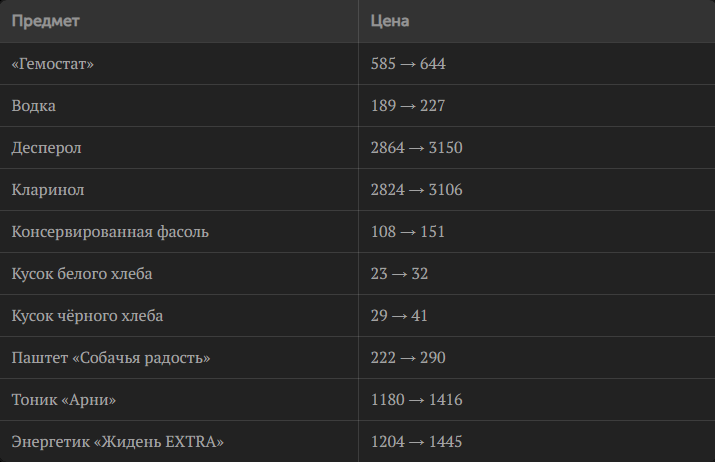Click the price 2864 → 3150

(x=416, y=148)
